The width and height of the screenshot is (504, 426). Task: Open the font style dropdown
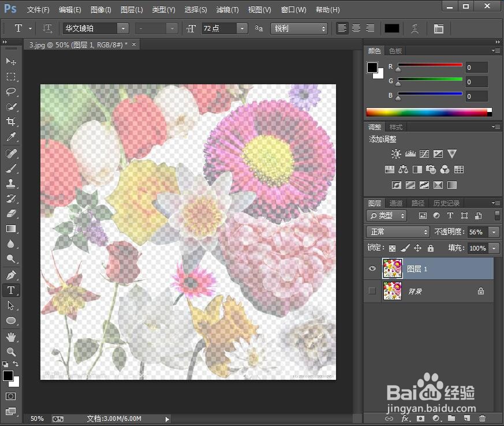tap(172, 29)
